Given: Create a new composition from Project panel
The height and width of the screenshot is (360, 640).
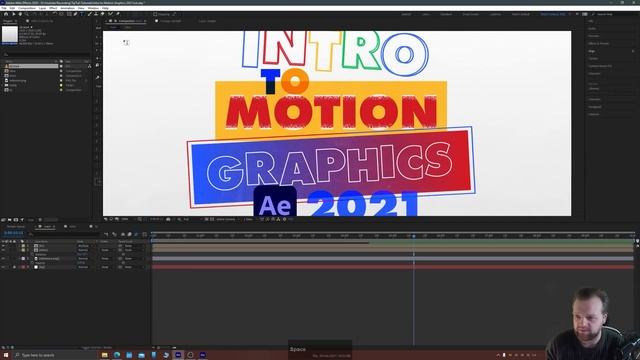Looking at the screenshot, I should [x=16, y=220].
